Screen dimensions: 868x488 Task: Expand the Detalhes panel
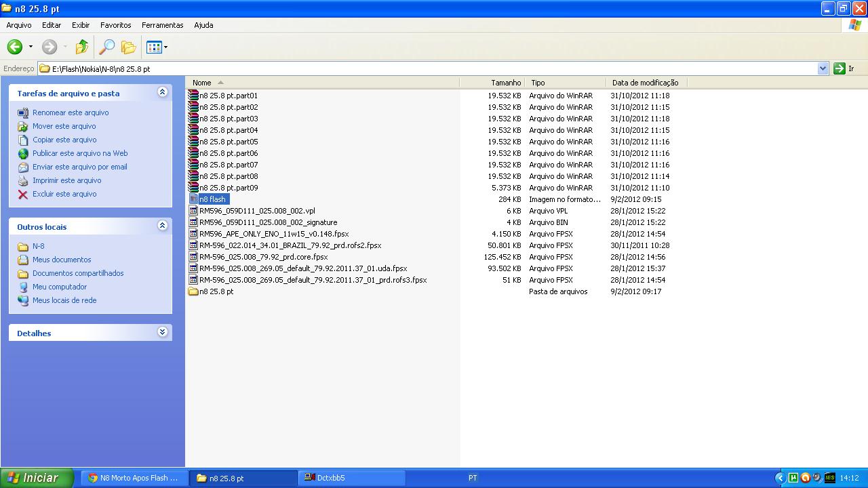[162, 332]
